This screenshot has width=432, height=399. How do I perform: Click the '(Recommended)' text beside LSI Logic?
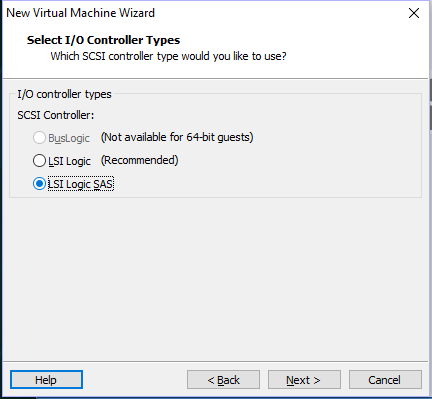[140, 160]
